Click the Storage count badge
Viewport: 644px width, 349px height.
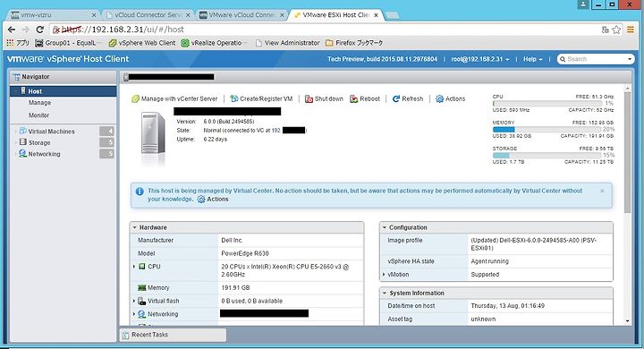coord(106,142)
